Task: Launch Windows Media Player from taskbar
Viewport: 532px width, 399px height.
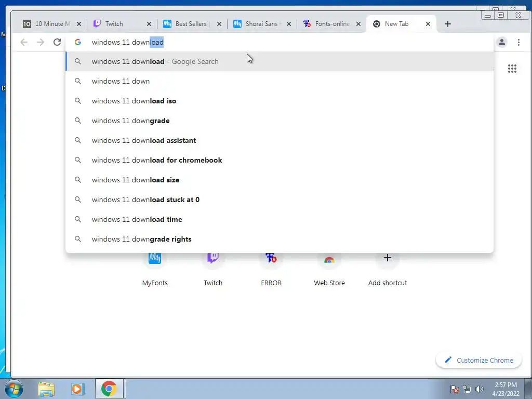Action: tap(77, 389)
